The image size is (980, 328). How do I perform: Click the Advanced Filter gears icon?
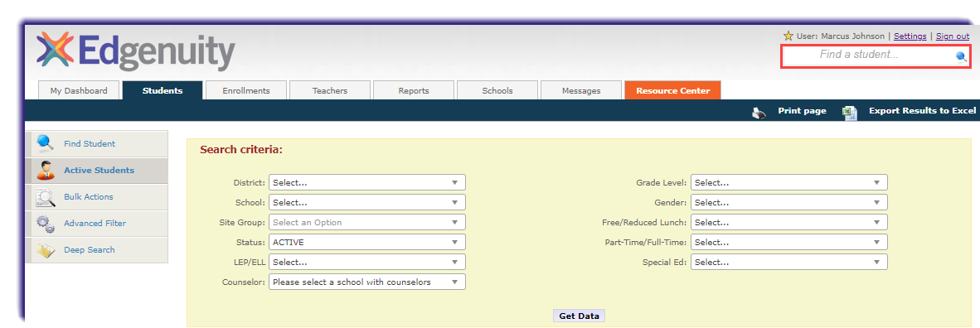45,224
